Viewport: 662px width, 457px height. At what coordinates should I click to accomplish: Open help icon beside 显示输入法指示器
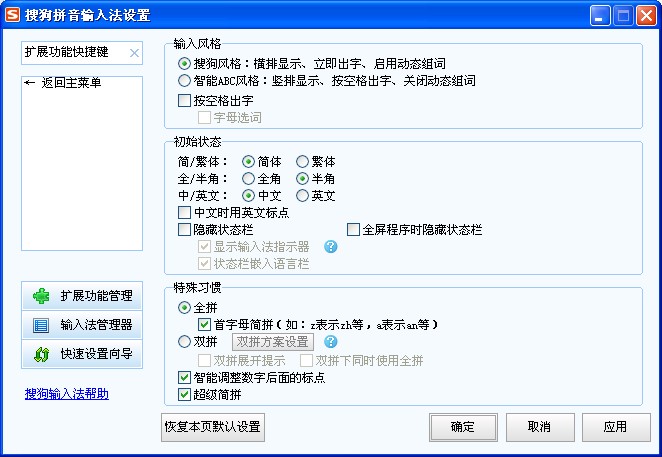331,247
